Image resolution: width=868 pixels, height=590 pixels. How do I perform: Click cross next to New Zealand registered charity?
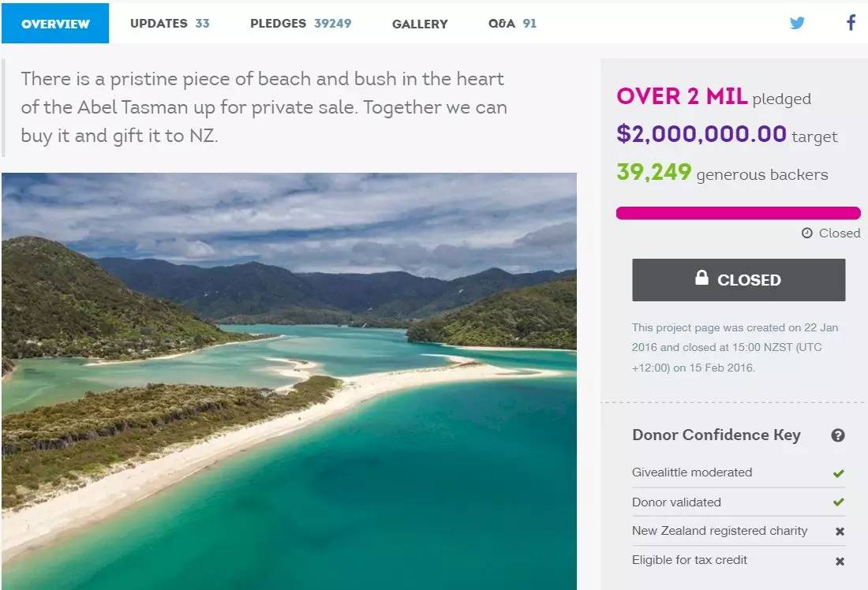click(x=840, y=532)
